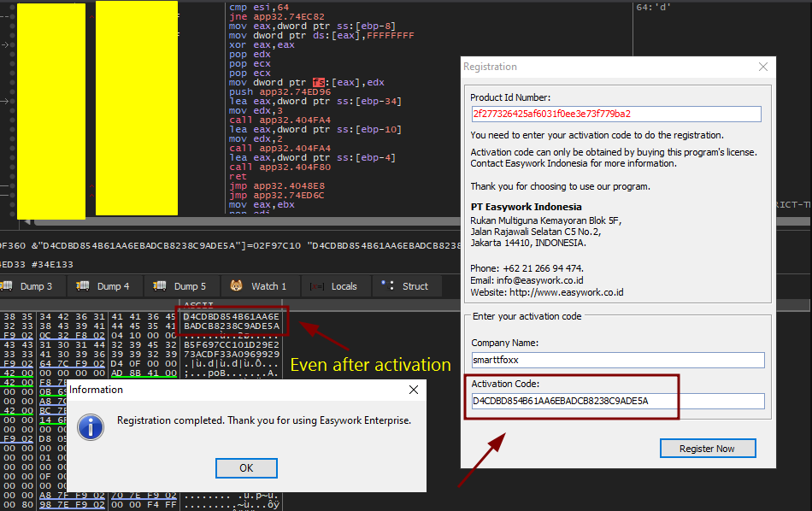Click OK in the Information dialog
The width and height of the screenshot is (812, 511).
pos(246,468)
